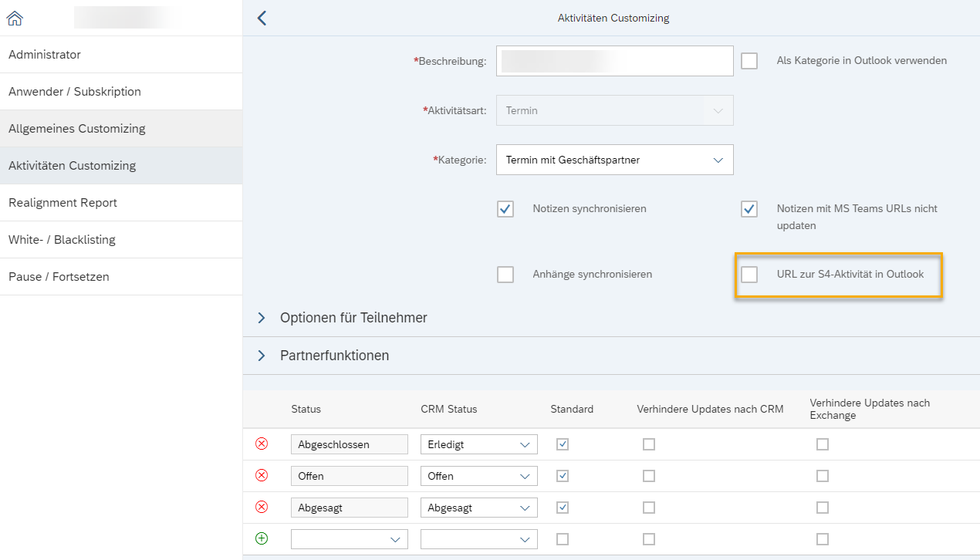980x560 pixels.
Task: Uncheck Notizen synchronisieren
Action: 505,209
